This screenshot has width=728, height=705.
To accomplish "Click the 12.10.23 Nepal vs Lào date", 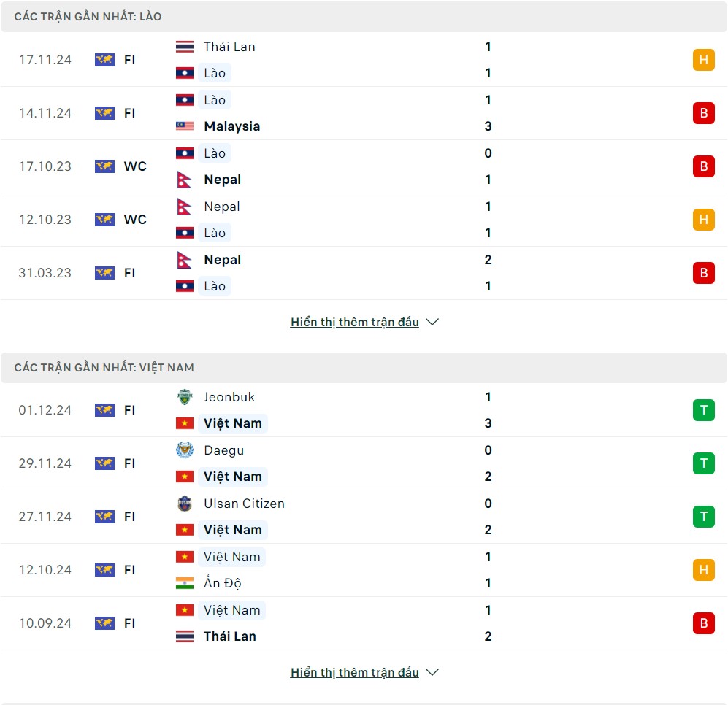I will (x=45, y=220).
